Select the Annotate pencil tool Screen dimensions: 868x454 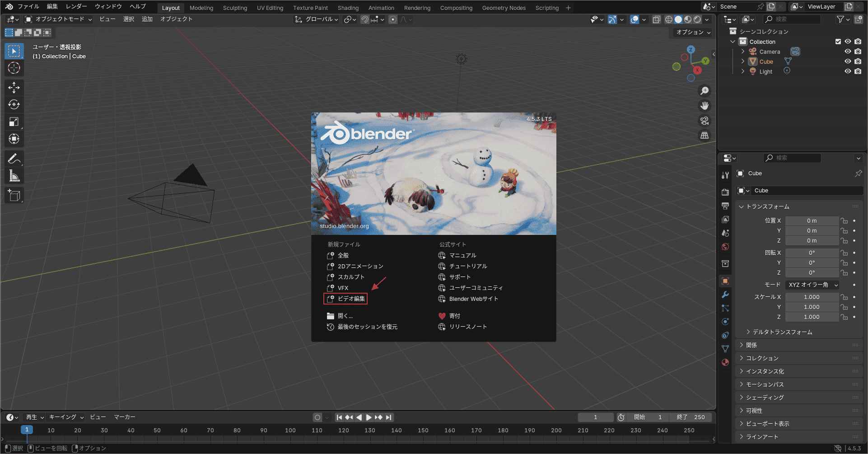[14, 159]
